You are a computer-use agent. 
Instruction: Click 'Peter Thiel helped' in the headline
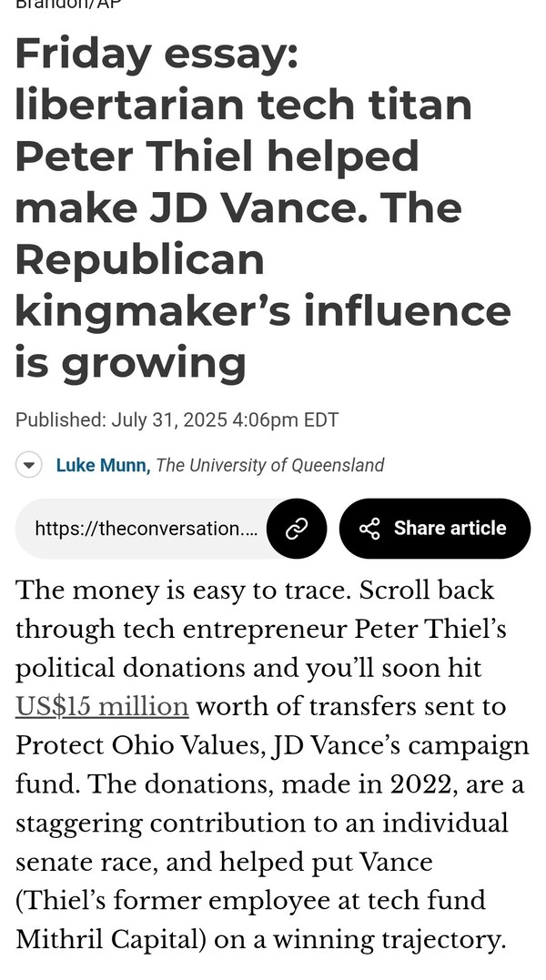pos(217,157)
